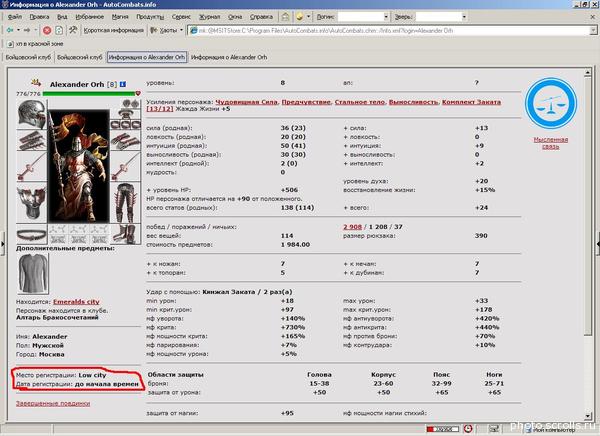Image resolution: width=600 pixels, height=436 pixels.
Task: Click the blue info icon beside the name
Action: coord(122,84)
